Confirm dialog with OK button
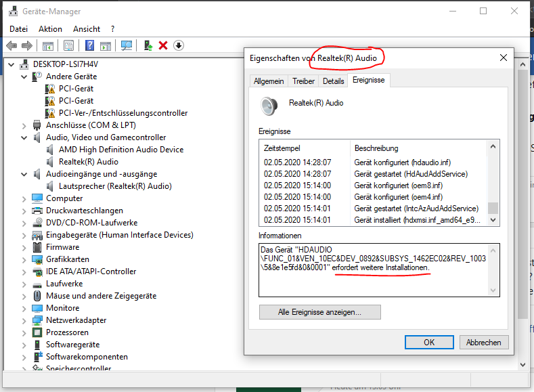The image size is (534, 392). pos(429,343)
